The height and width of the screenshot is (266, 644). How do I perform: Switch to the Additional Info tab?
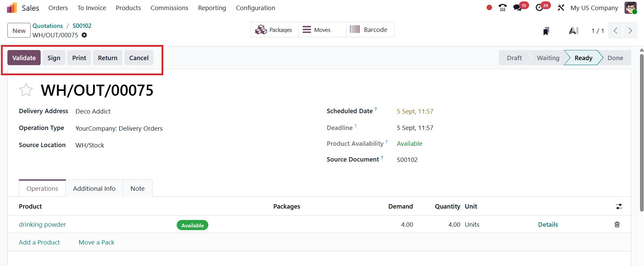[x=94, y=188]
